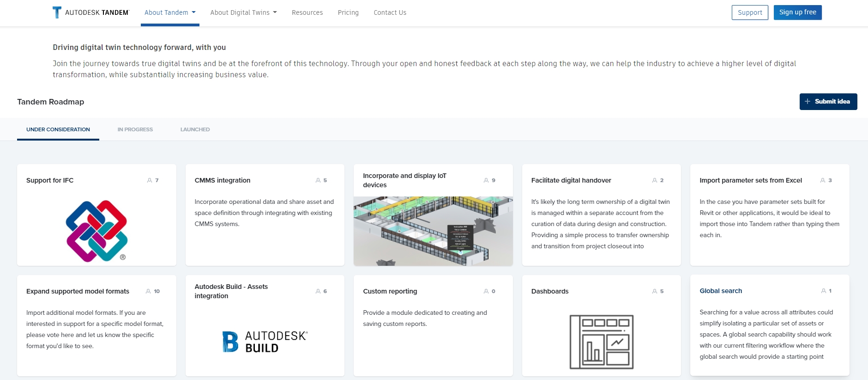Expand the About Digital Twins dropdown
The image size is (868, 380).
pyautogui.click(x=243, y=12)
